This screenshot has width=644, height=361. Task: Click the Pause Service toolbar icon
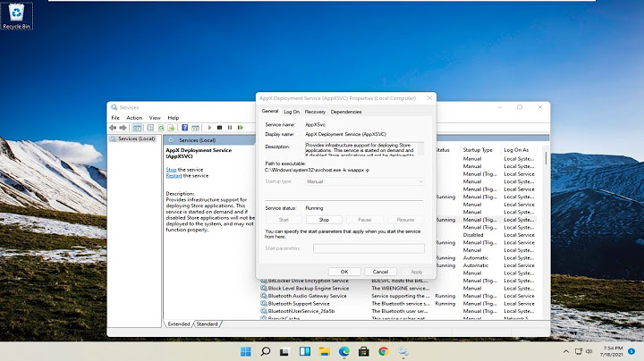[x=230, y=128]
